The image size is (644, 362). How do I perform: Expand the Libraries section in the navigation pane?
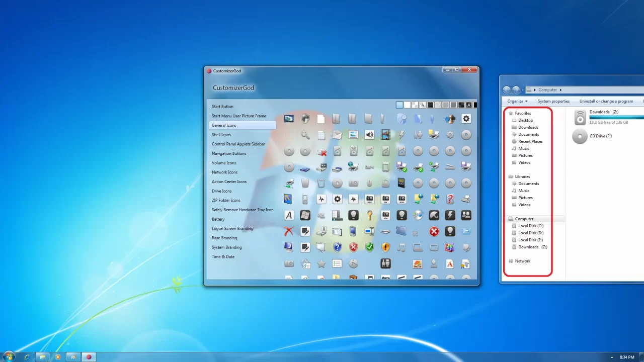click(522, 176)
